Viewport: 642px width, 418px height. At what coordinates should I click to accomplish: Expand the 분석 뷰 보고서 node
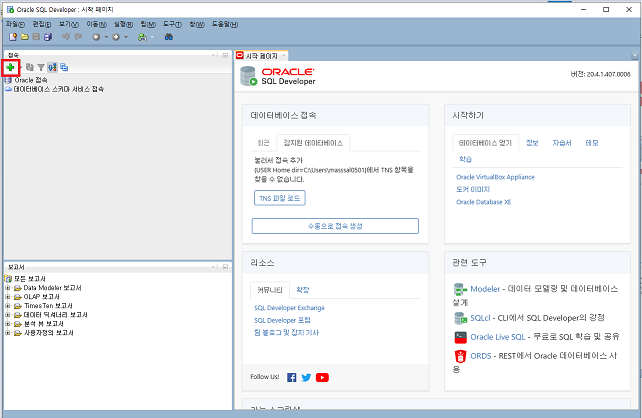point(7,324)
